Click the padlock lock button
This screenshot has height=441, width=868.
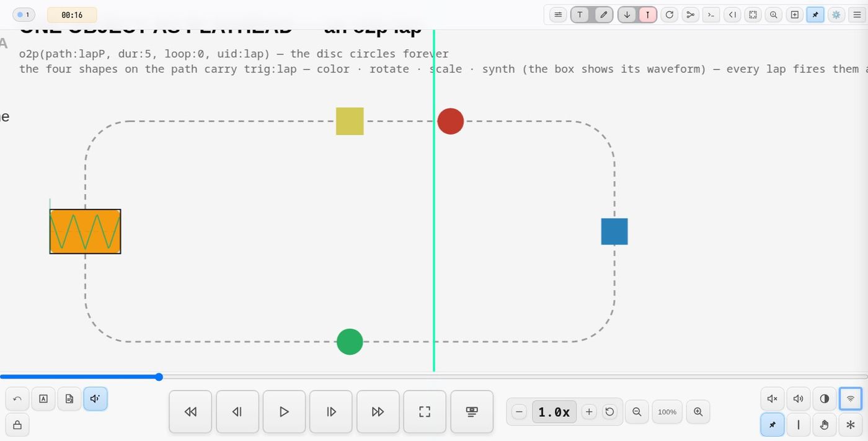coord(17,425)
